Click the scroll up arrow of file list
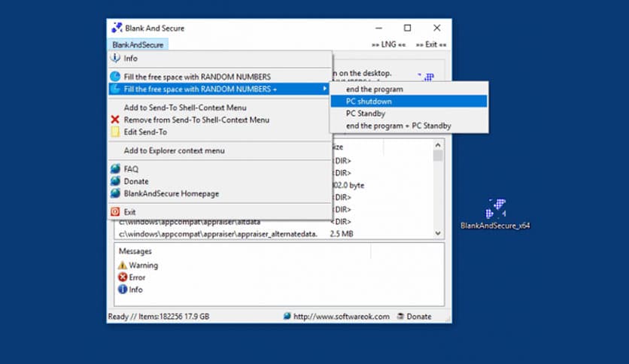This screenshot has width=629, height=364. click(438, 145)
